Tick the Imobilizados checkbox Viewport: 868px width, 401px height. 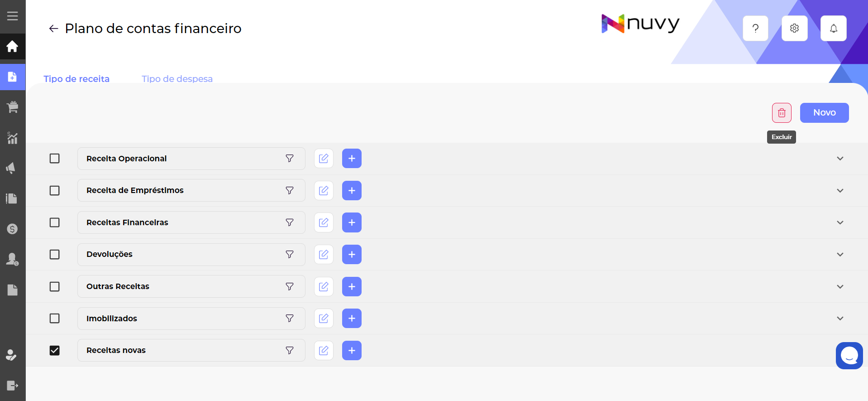(x=55, y=319)
